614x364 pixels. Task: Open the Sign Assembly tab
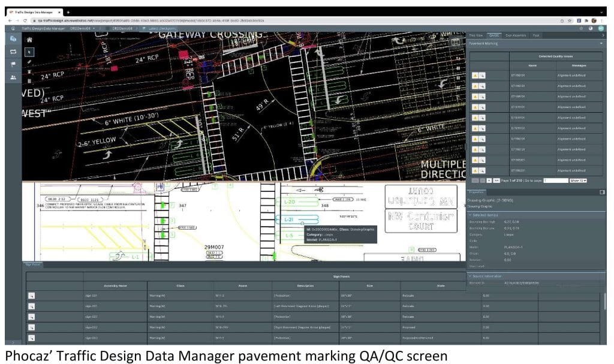click(x=516, y=35)
